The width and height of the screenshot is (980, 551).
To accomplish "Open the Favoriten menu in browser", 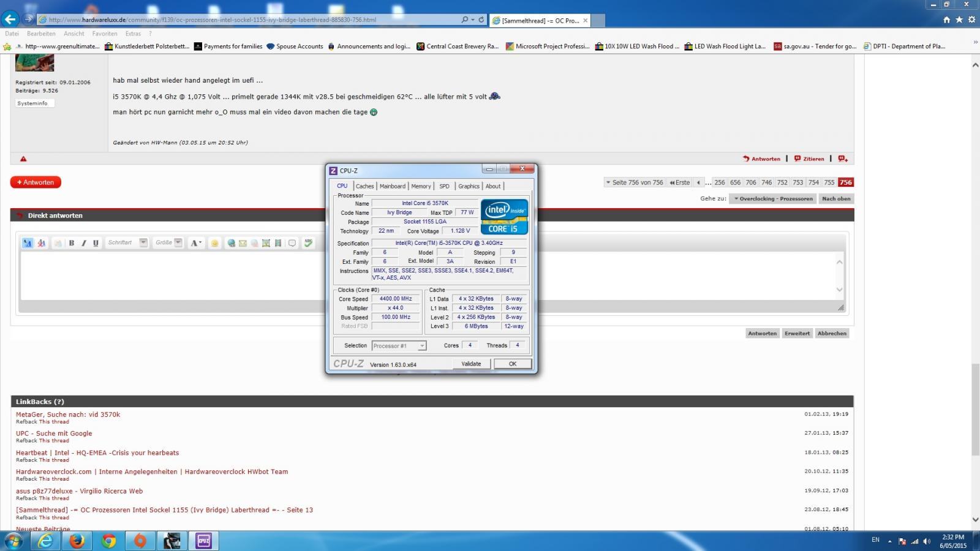I will (105, 34).
